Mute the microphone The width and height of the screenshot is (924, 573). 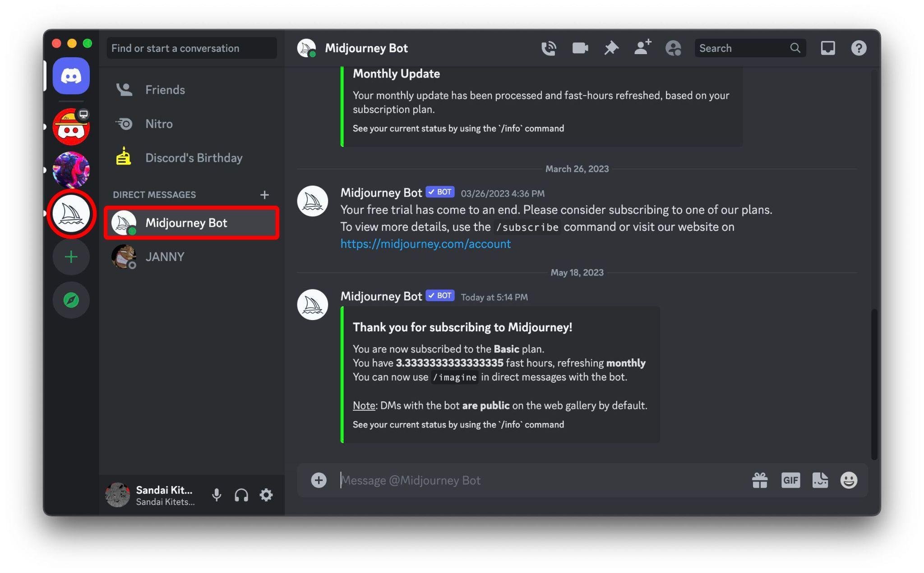click(217, 495)
